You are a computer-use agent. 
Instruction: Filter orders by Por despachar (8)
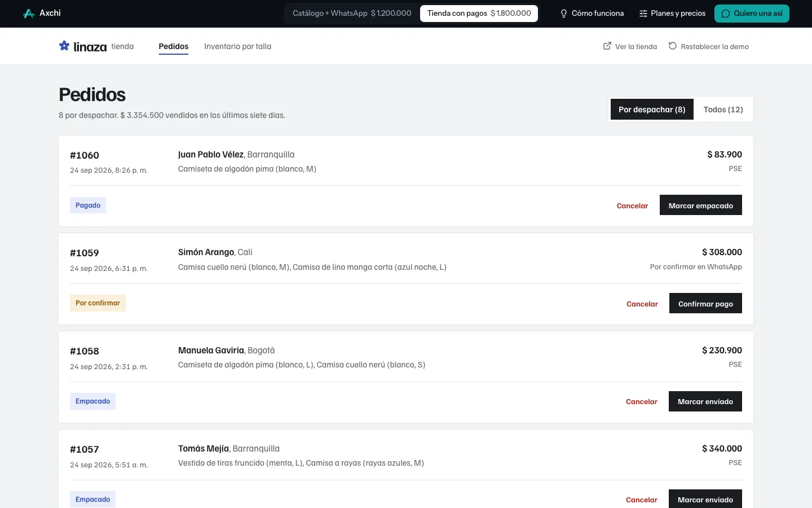click(652, 110)
